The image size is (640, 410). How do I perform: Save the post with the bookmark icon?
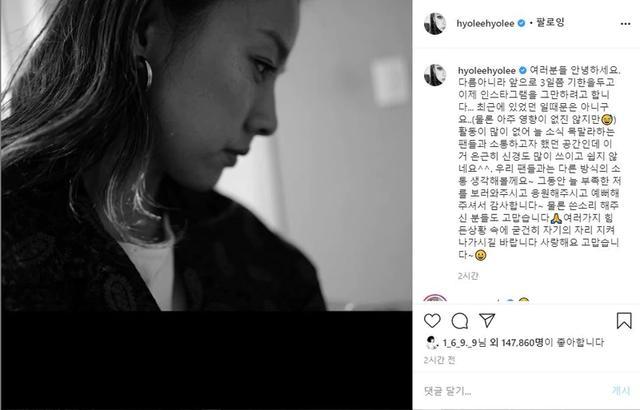pyautogui.click(x=624, y=321)
